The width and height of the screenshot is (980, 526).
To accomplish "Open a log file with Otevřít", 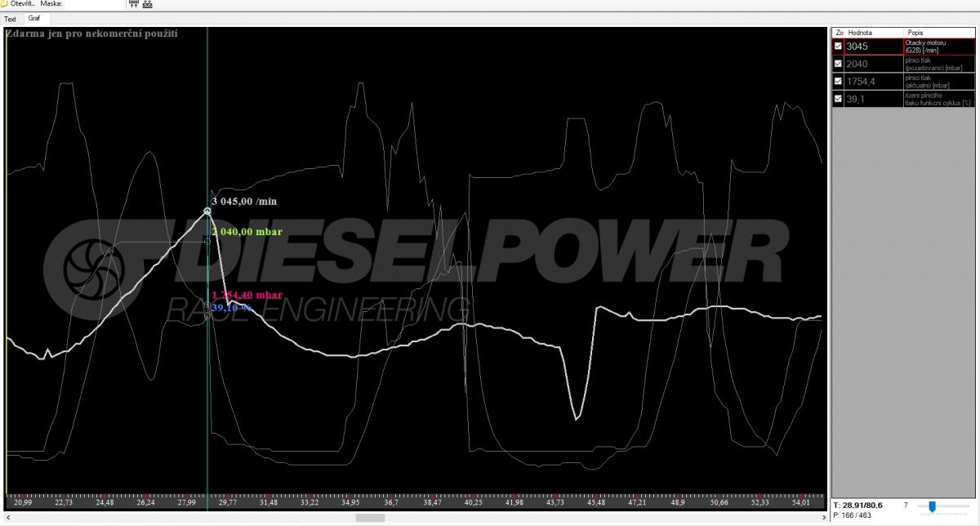I will click(20, 4).
